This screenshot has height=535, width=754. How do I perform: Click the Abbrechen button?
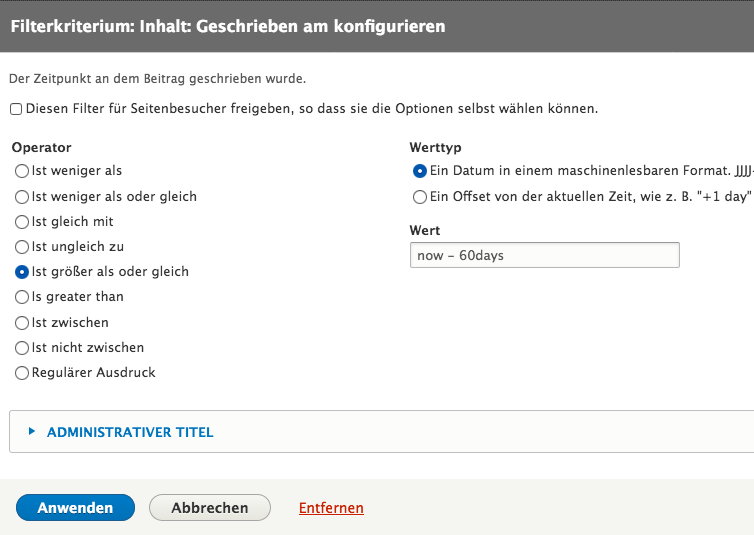(x=210, y=508)
